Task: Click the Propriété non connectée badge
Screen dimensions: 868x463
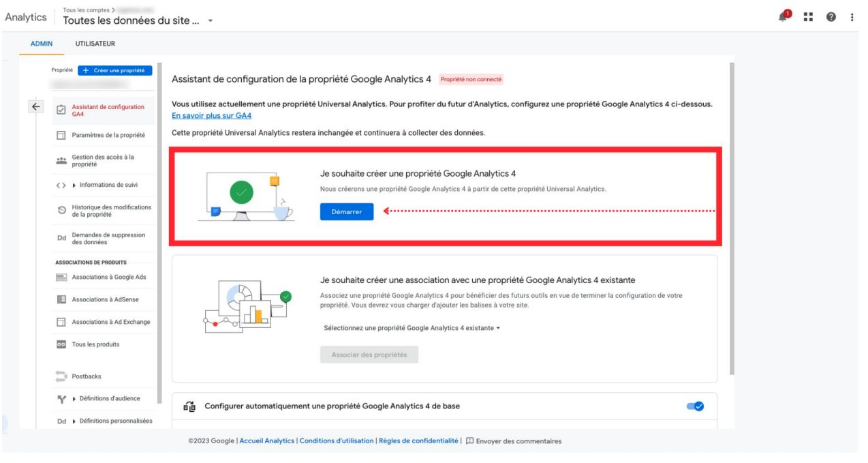Action: pos(471,80)
